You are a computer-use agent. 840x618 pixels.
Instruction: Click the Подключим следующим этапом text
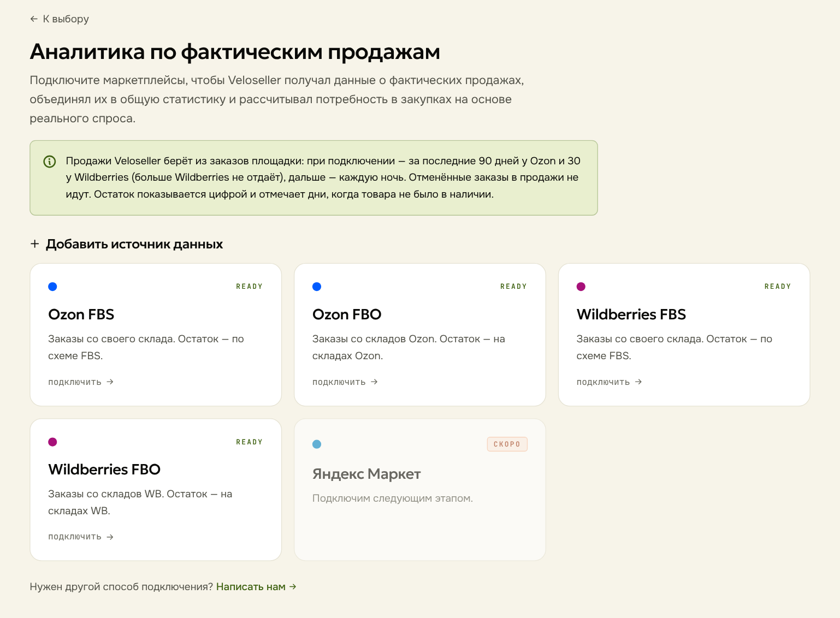click(x=393, y=498)
